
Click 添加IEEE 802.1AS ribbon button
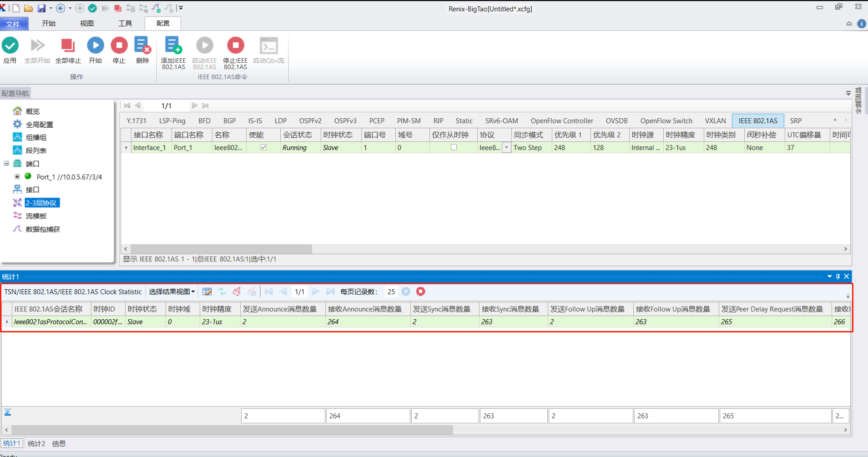click(x=173, y=53)
